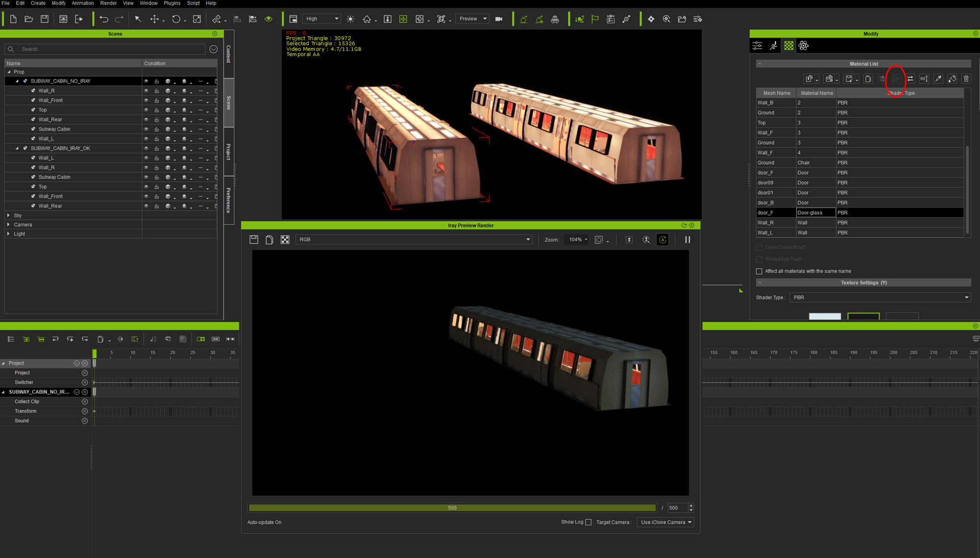Screen dimensions: 980x558
Task: Collapse the Material List section header
Action: 760,64
